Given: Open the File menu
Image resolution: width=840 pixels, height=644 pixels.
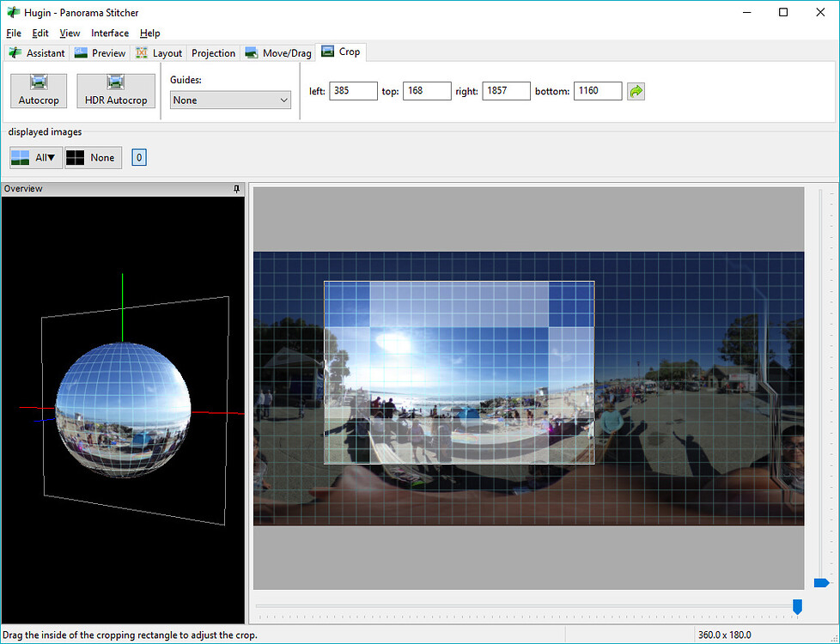Looking at the screenshot, I should click(x=14, y=33).
